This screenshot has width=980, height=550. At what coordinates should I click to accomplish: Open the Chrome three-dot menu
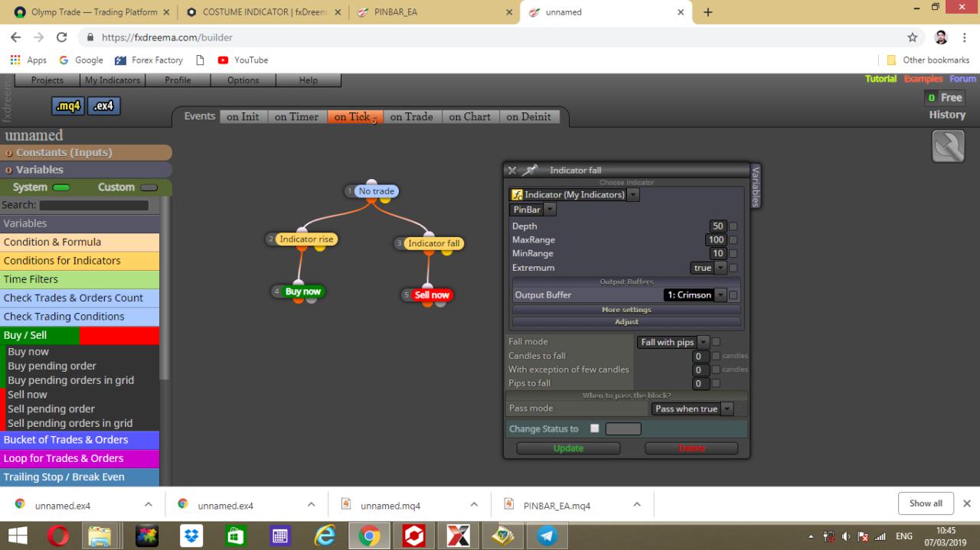click(965, 37)
